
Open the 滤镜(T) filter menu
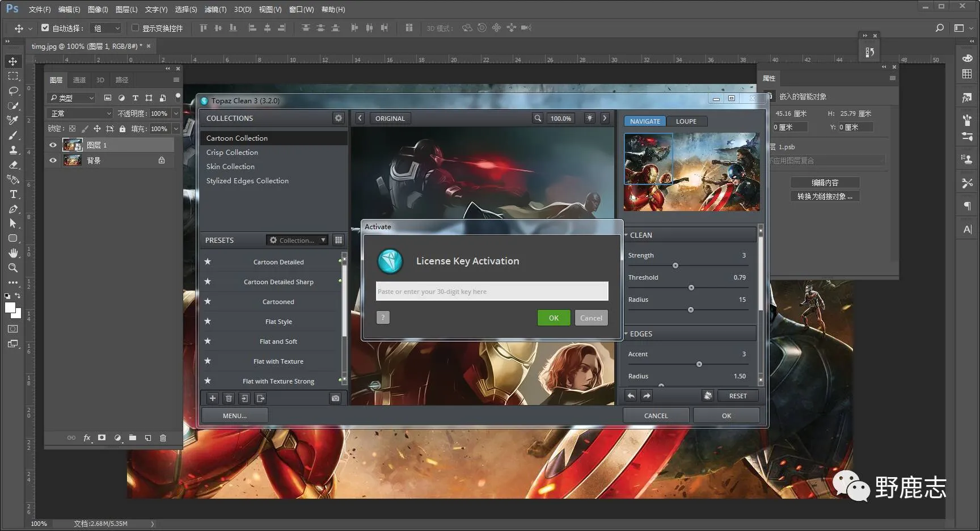click(215, 10)
